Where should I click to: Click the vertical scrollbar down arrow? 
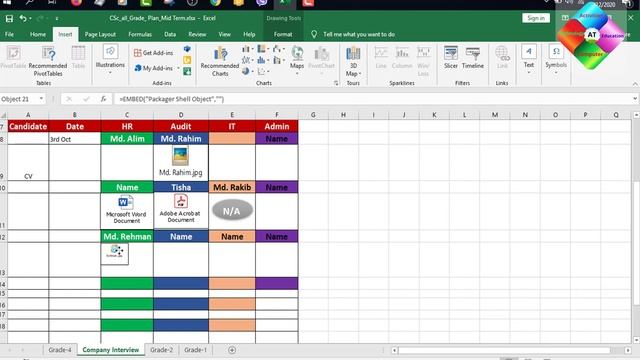click(636, 340)
